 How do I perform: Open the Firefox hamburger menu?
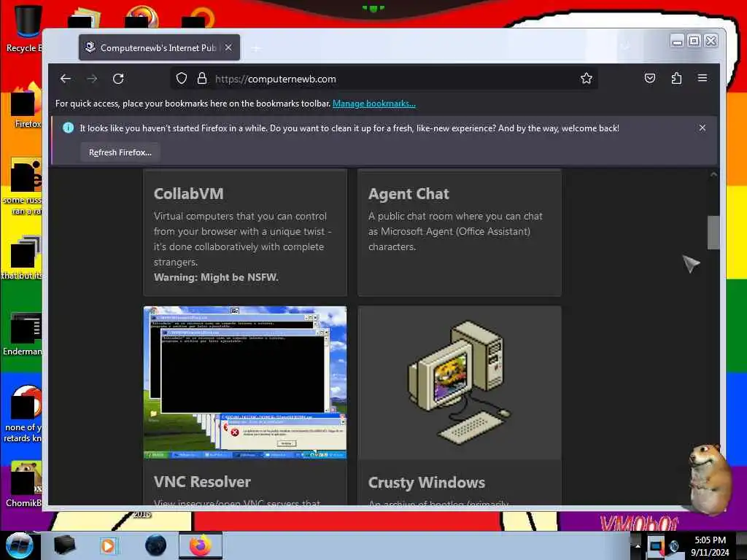(x=703, y=77)
